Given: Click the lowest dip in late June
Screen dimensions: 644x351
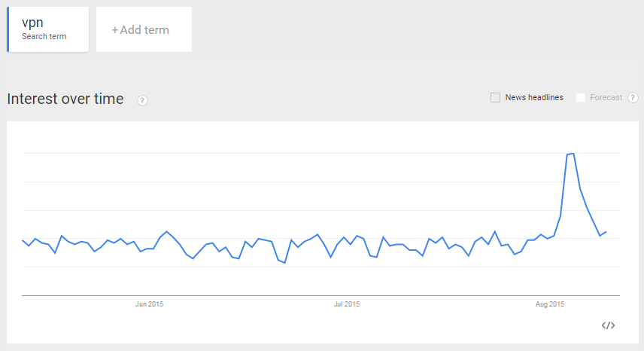Looking at the screenshot, I should (284, 263).
